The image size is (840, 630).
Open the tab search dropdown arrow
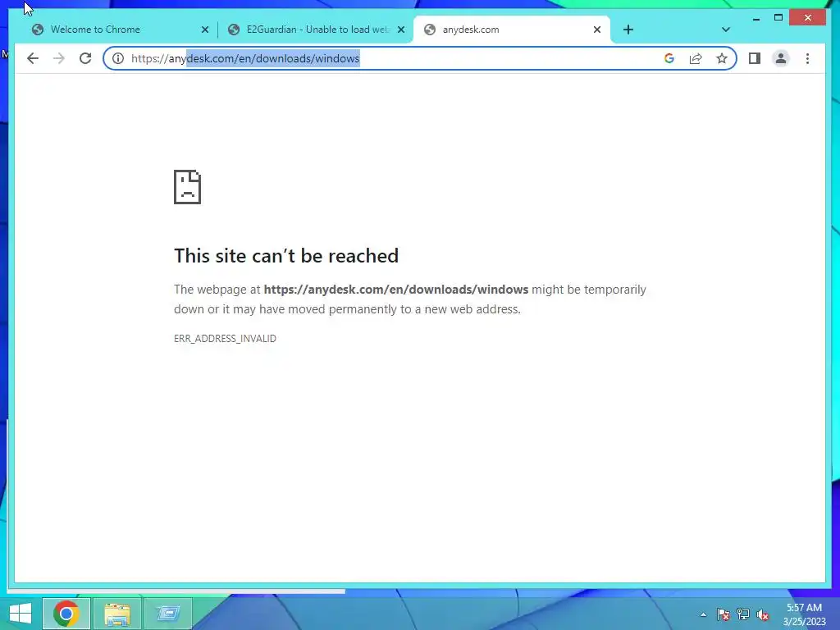726,30
